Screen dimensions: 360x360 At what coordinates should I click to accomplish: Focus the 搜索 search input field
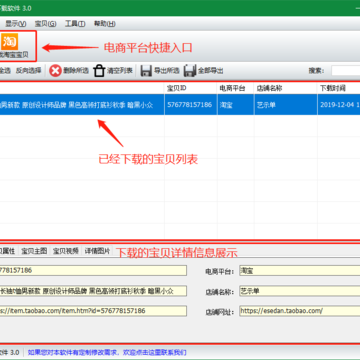[x=346, y=71]
